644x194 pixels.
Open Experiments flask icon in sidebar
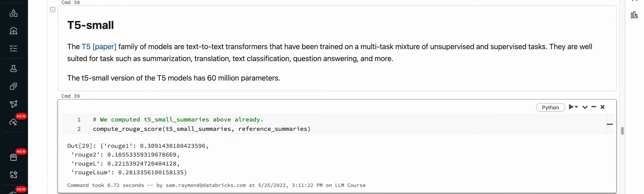pos(13,69)
